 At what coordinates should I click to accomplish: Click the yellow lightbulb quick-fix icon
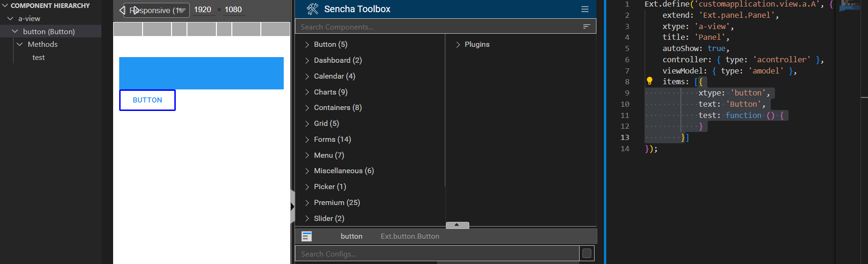pos(649,81)
